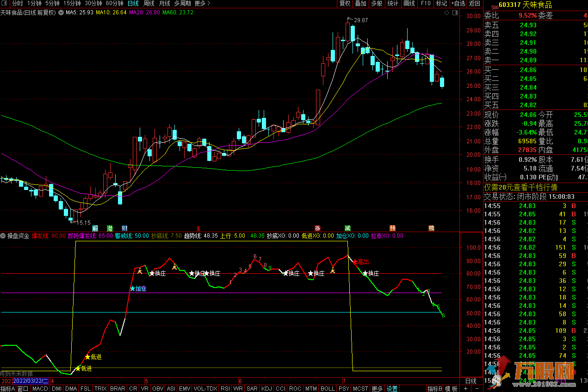The height and width of the screenshot is (392, 588).
Task: Toggle 复权 price adjustment
Action: coord(345,4)
